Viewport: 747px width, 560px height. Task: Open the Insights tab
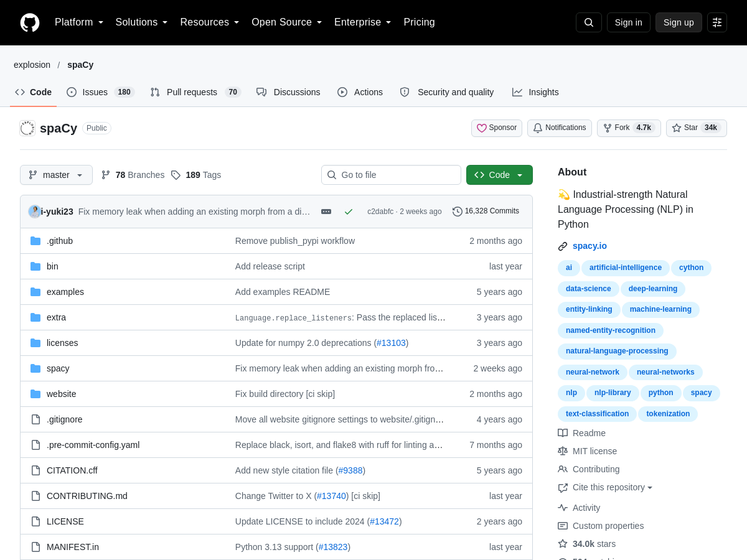[535, 92]
